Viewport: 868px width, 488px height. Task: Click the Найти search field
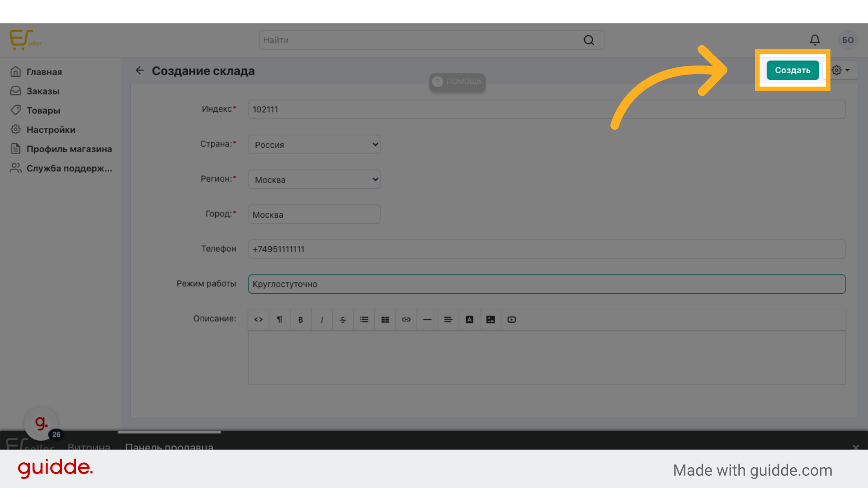point(420,40)
